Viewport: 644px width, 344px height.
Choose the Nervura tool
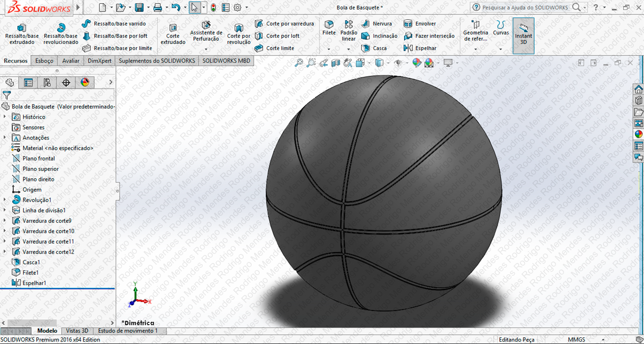coord(377,24)
